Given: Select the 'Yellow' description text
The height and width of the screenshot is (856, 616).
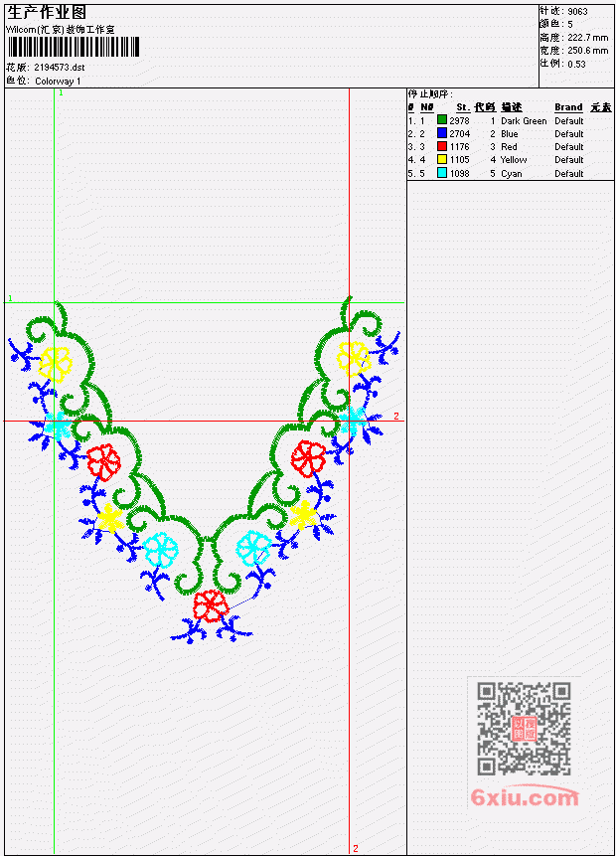Looking at the screenshot, I should pos(514,160).
